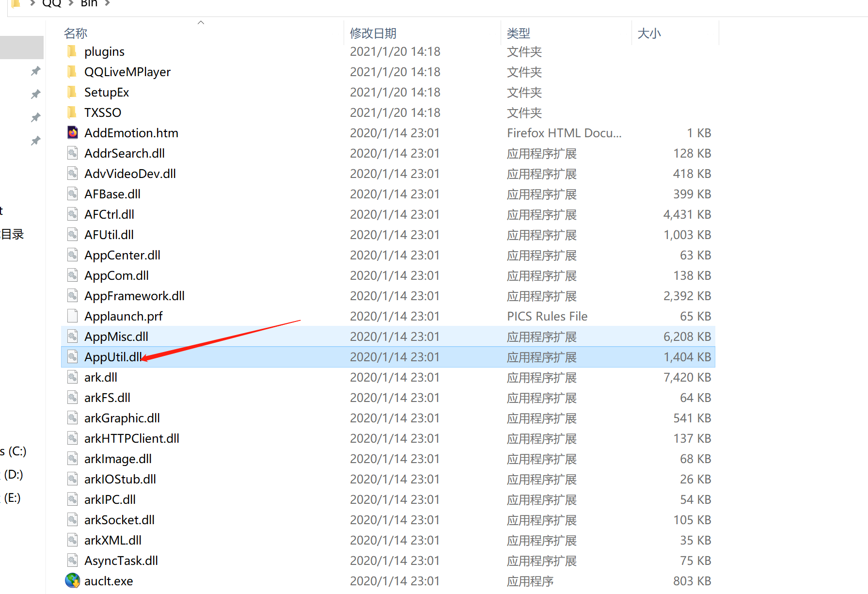868x594 pixels.
Task: Click the SetupEx folder icon
Action: coord(72,92)
